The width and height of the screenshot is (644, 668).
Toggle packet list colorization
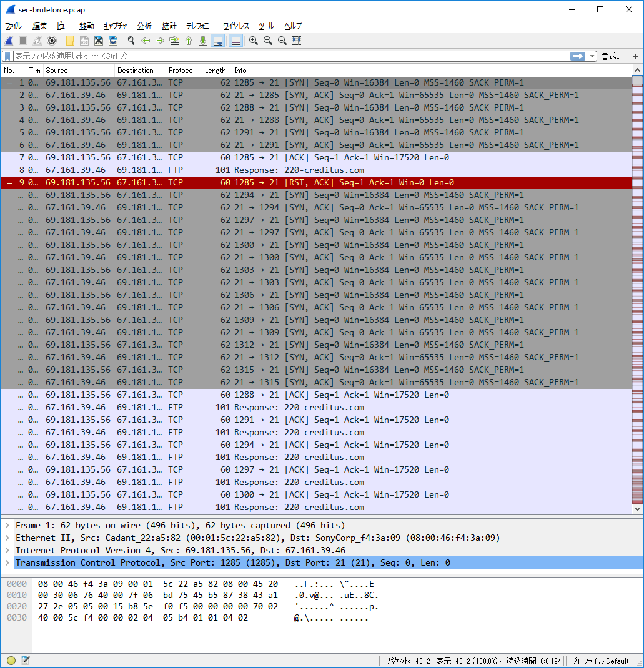[235, 41]
